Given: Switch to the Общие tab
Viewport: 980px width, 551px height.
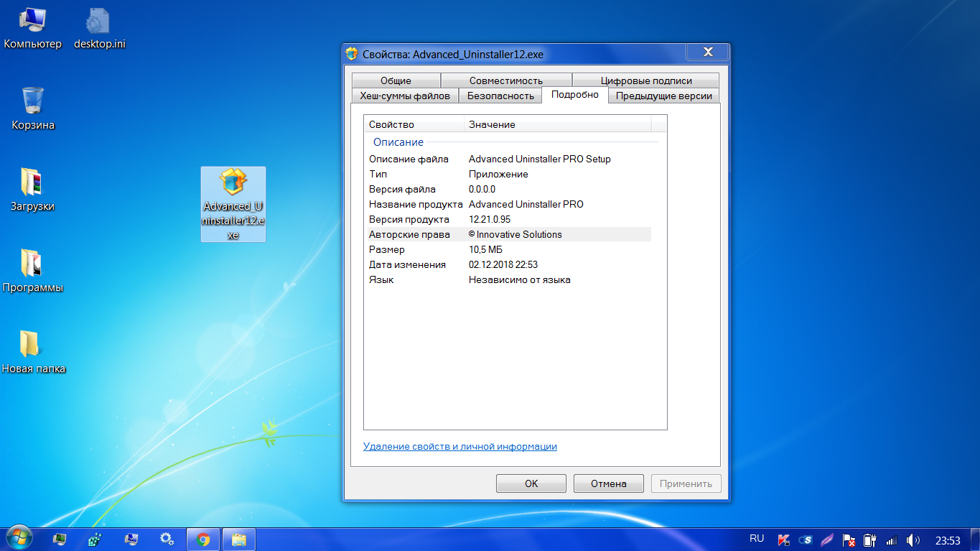Looking at the screenshot, I should coord(396,80).
